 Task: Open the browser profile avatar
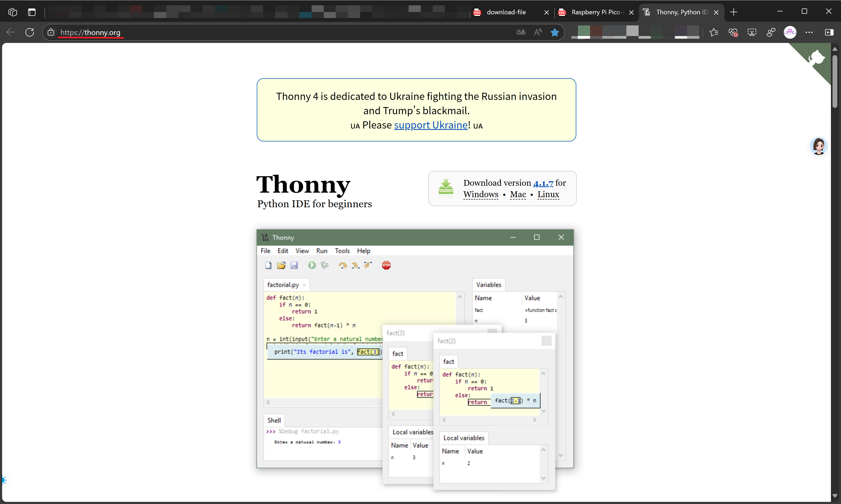click(790, 32)
